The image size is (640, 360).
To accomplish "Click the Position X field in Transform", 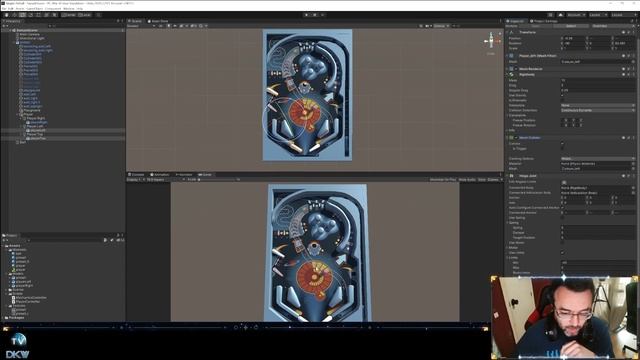I will point(574,38).
